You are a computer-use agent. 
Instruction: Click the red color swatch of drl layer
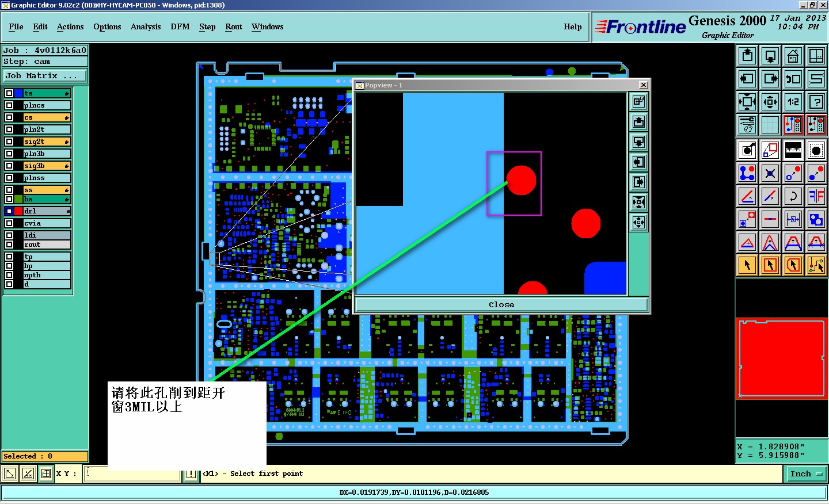click(18, 211)
